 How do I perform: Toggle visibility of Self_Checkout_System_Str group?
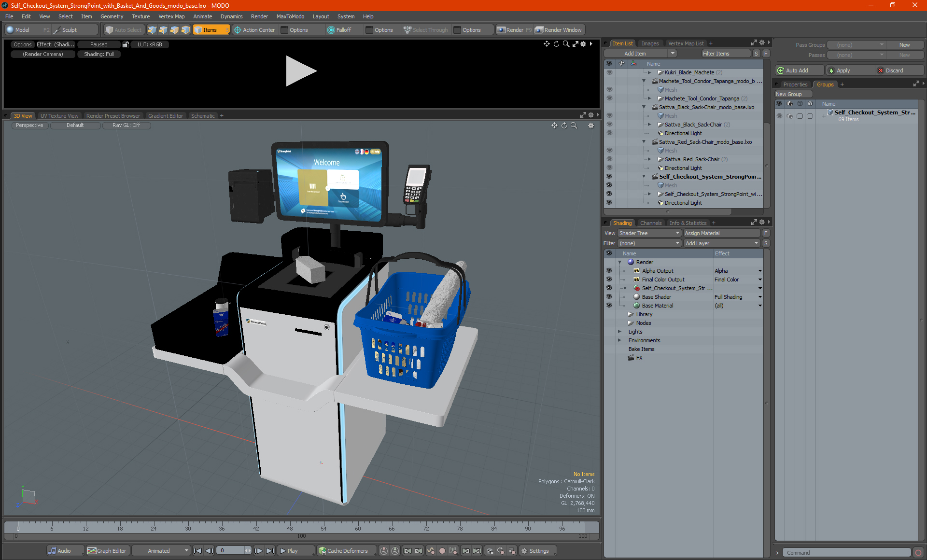pyautogui.click(x=609, y=288)
